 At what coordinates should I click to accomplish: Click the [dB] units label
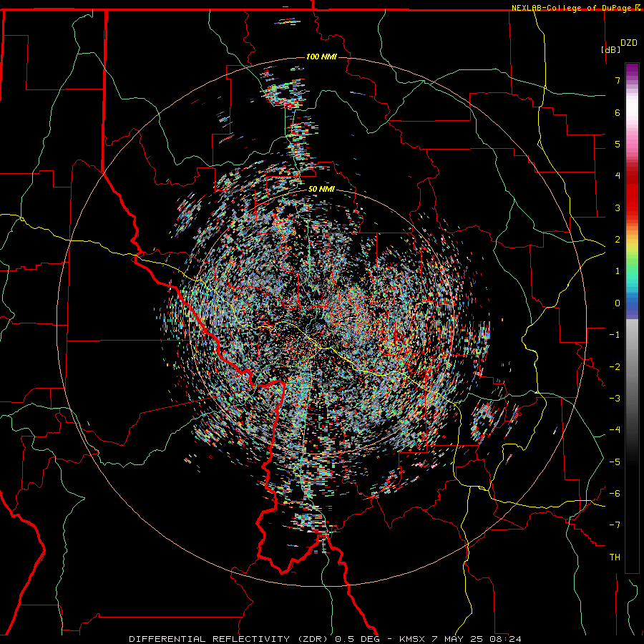(x=611, y=49)
